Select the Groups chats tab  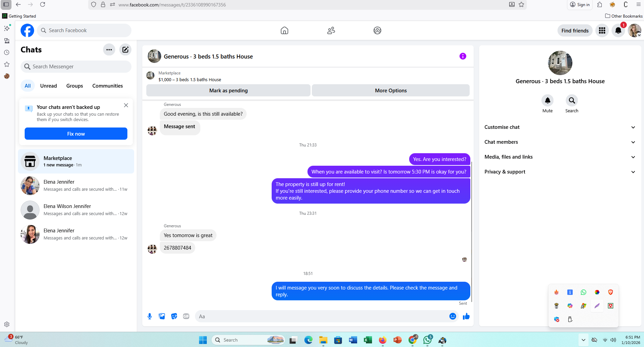tap(75, 86)
